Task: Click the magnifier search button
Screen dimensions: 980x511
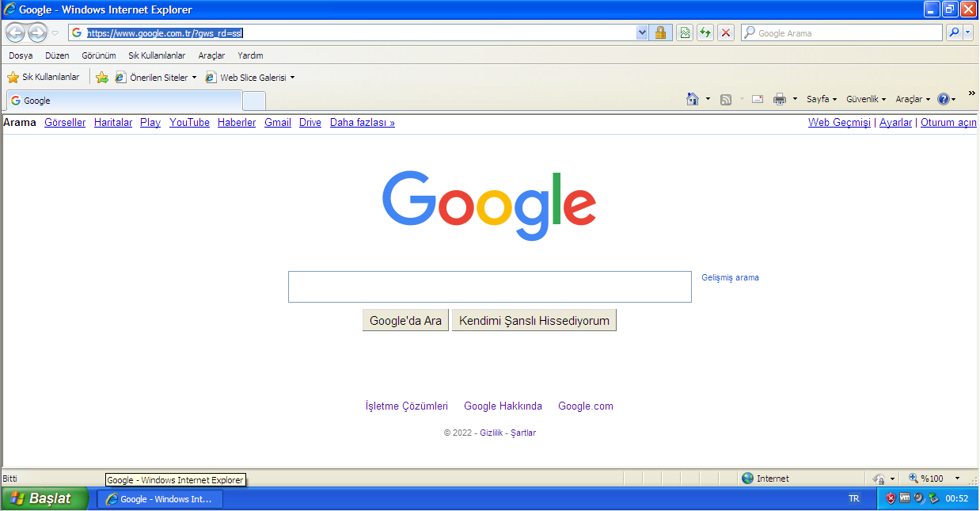Action: click(954, 32)
